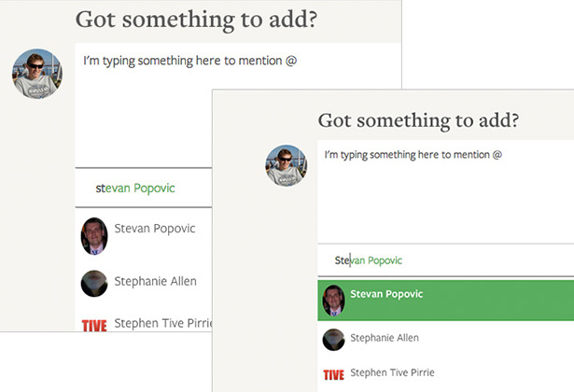This screenshot has width=574, height=392.
Task: Click the red TIVE logo in the back list
Action: pyautogui.click(x=94, y=325)
